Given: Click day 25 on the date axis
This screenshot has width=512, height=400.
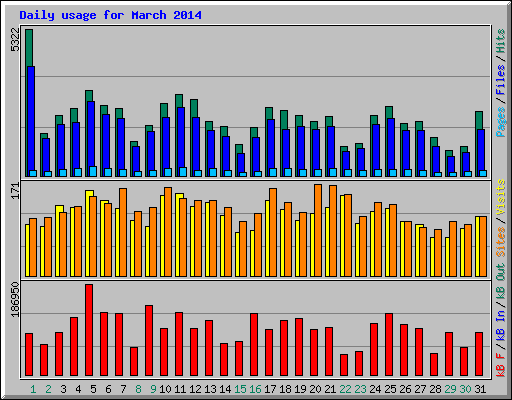Looking at the screenshot, I should 390,389.
